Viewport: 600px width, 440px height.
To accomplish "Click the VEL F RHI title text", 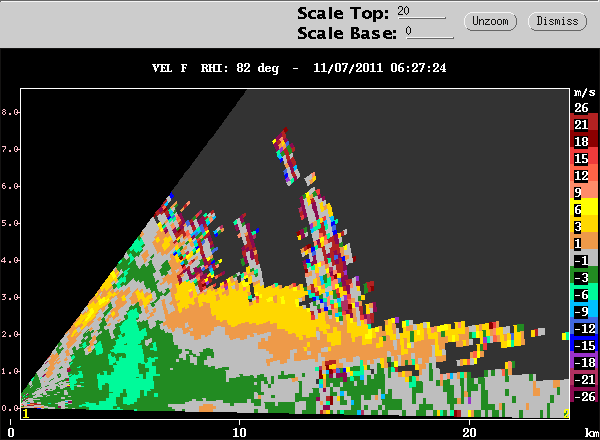I will click(215, 68).
